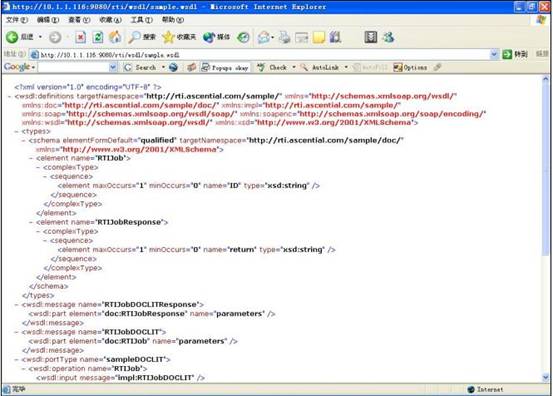Click the Google toolbar Search button
Image resolution: width=553 pixels, height=396 pixels.
tap(141, 67)
